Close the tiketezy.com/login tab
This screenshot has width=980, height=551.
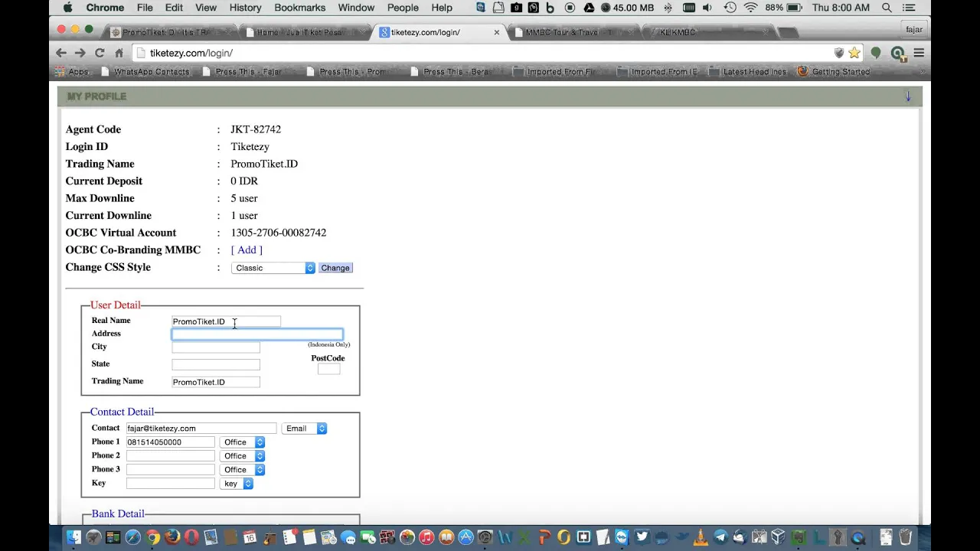pos(497,33)
